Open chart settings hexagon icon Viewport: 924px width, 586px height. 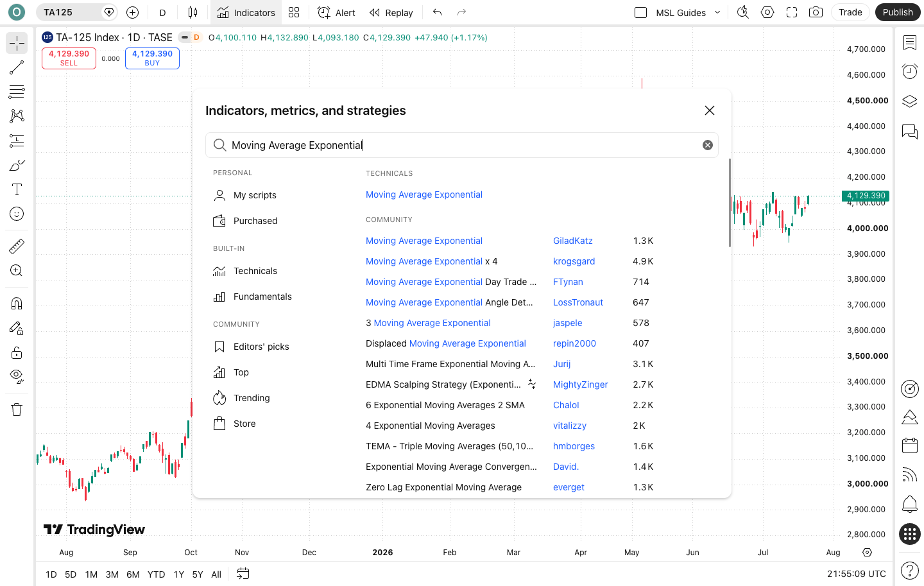(x=767, y=12)
